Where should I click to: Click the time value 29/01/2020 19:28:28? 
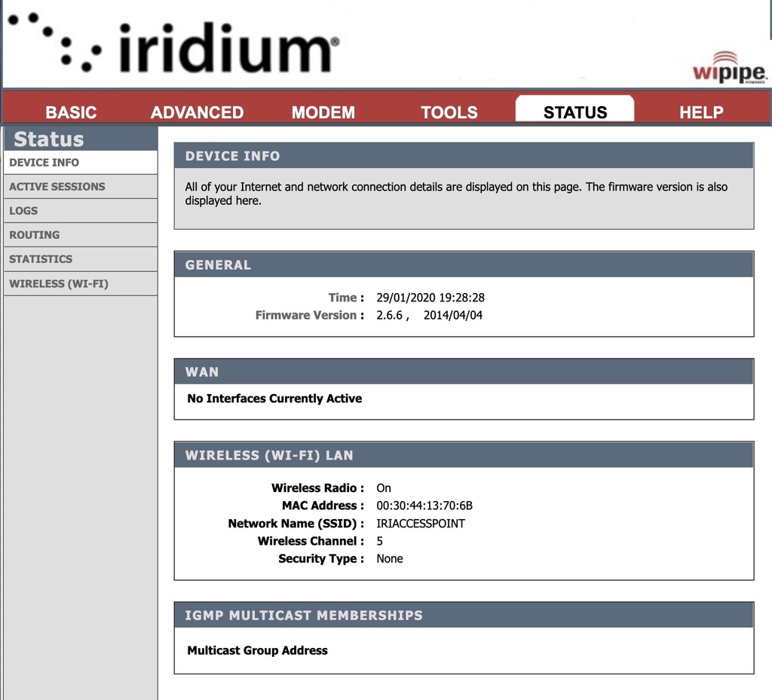pos(430,298)
